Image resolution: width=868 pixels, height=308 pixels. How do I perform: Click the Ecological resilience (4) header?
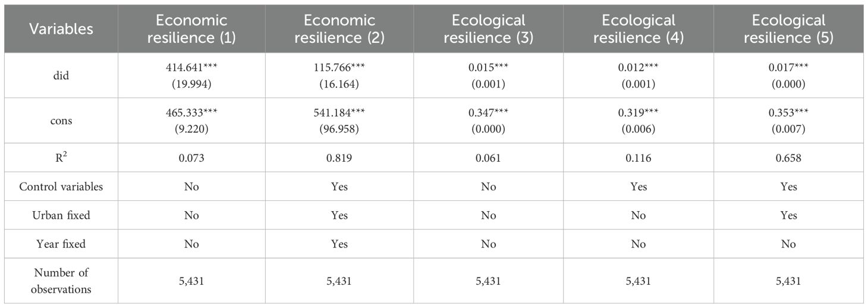pyautogui.click(x=639, y=29)
